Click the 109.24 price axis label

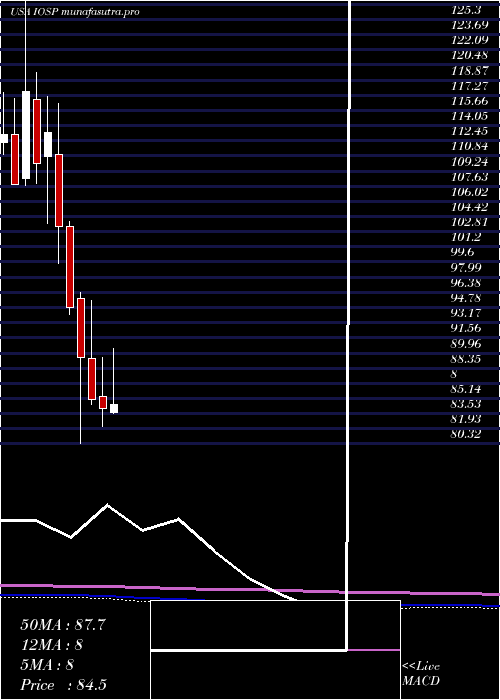click(x=469, y=162)
